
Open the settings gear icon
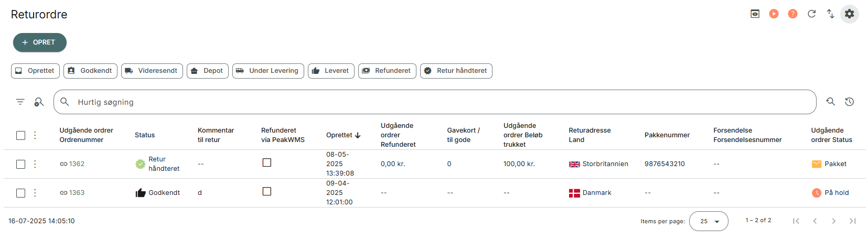[849, 14]
